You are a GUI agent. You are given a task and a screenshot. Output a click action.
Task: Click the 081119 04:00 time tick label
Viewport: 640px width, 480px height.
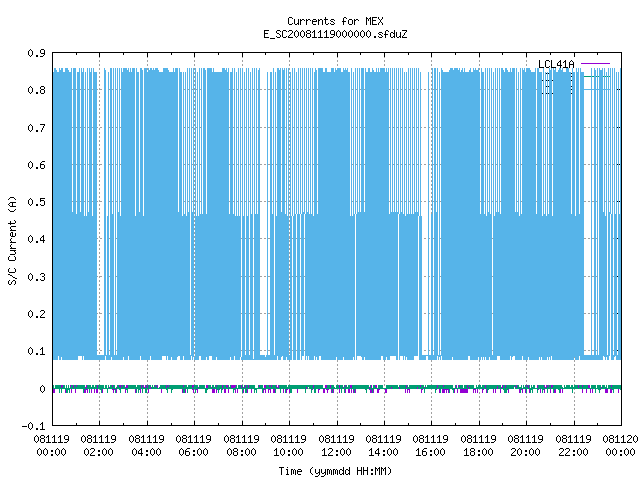pyautogui.click(x=146, y=446)
